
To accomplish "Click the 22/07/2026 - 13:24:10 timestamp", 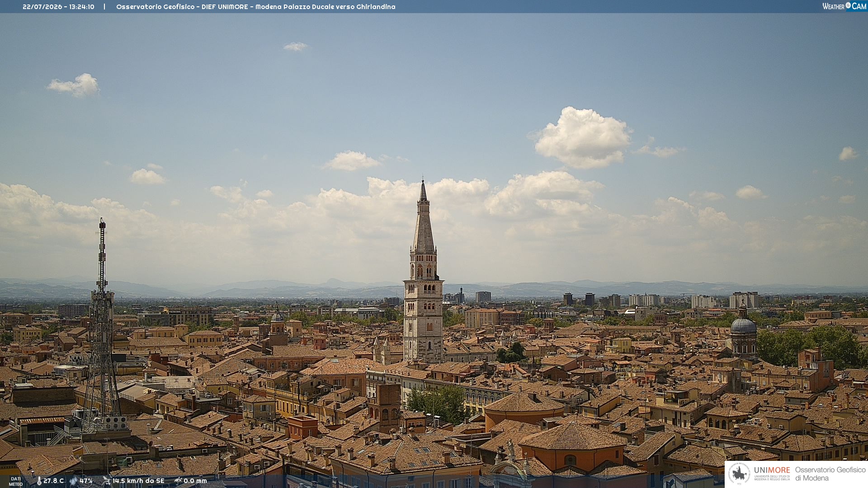I will pos(59,7).
